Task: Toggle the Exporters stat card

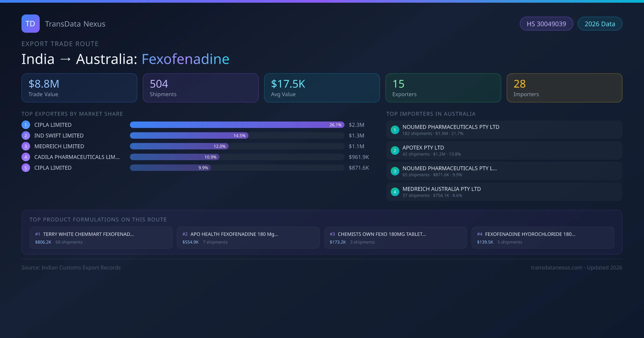Action: [x=443, y=88]
